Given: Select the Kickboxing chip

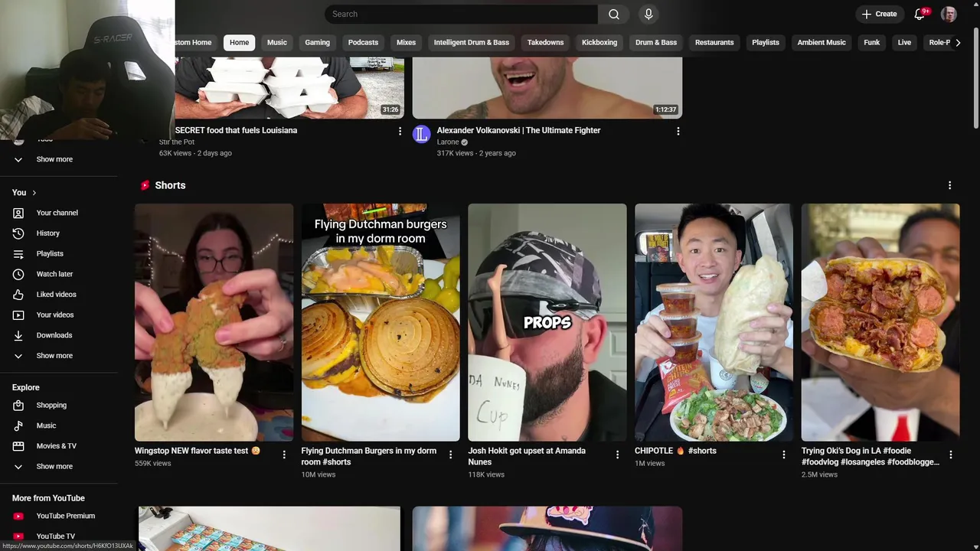Looking at the screenshot, I should click(599, 42).
